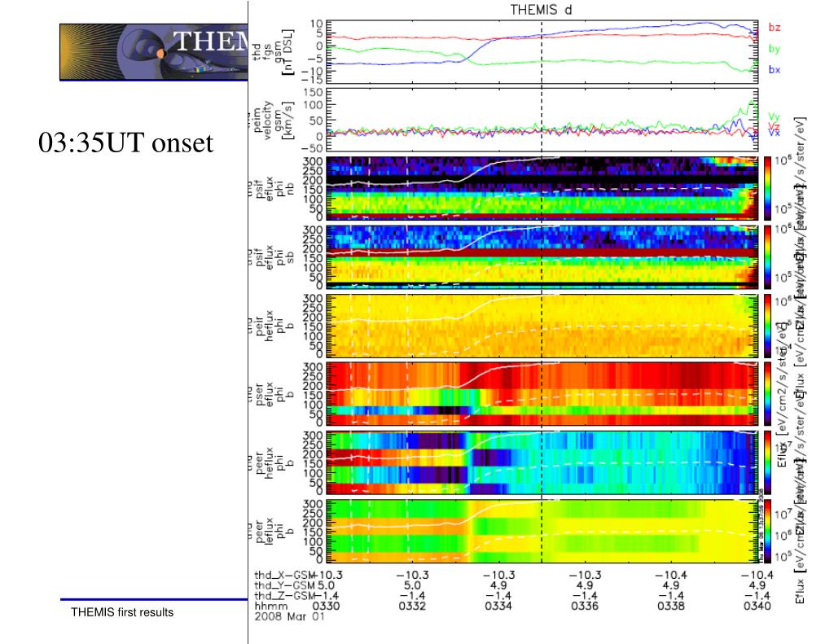The width and height of the screenshot is (834, 644).
Task: Click the peim velocity line plot panel
Action: pos(542,120)
